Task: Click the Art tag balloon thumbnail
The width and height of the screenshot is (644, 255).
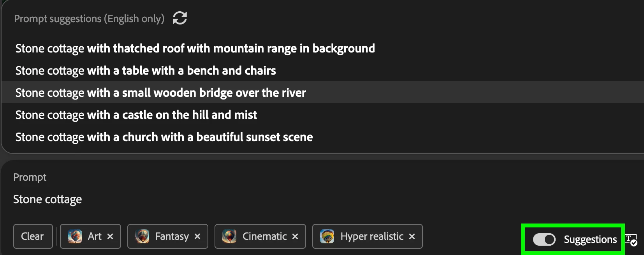Action: (75, 236)
